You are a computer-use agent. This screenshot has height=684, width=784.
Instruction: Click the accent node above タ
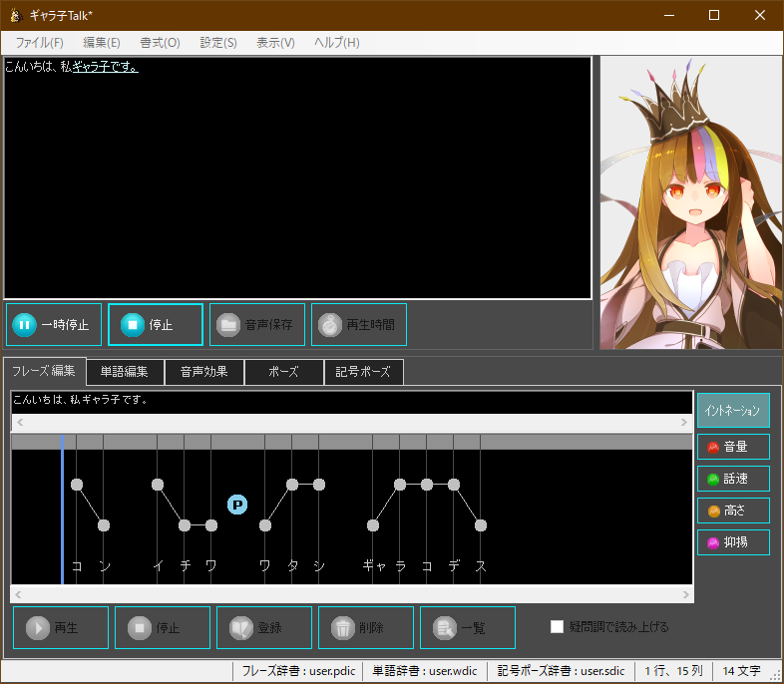click(292, 485)
